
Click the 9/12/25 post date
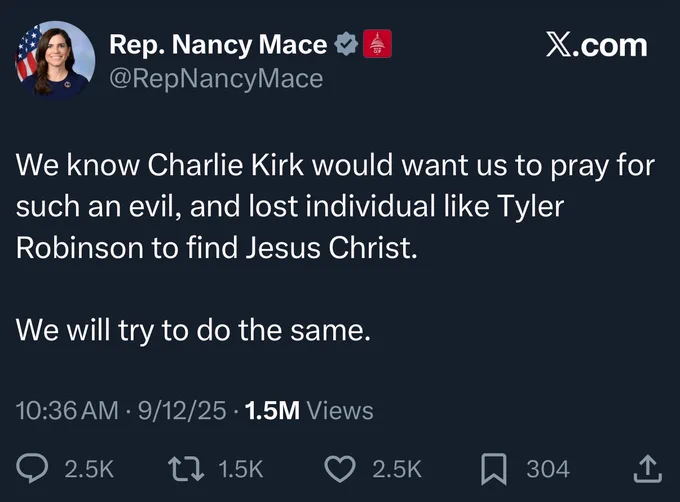click(182, 410)
